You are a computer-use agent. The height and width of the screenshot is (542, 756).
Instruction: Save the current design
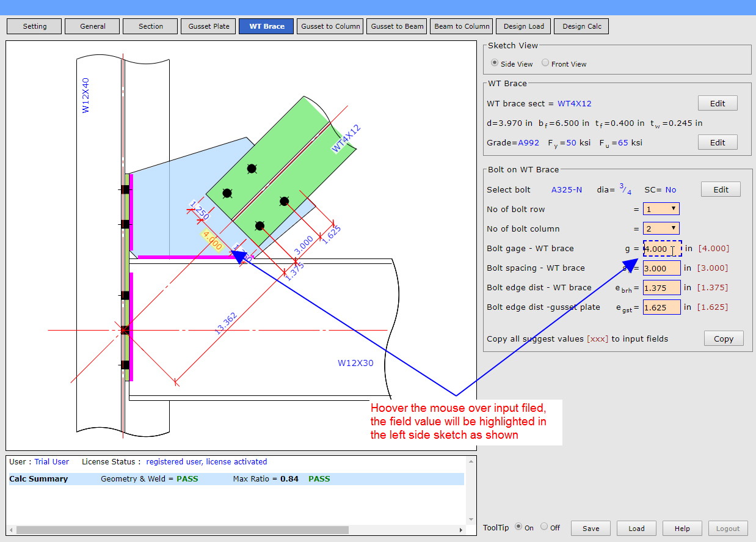pyautogui.click(x=590, y=528)
